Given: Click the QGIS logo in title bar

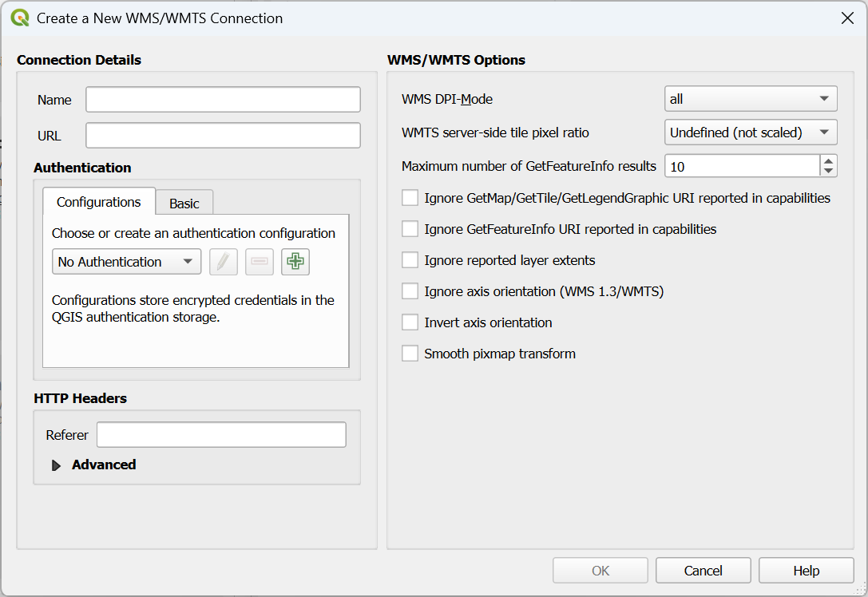Looking at the screenshot, I should click(21, 18).
